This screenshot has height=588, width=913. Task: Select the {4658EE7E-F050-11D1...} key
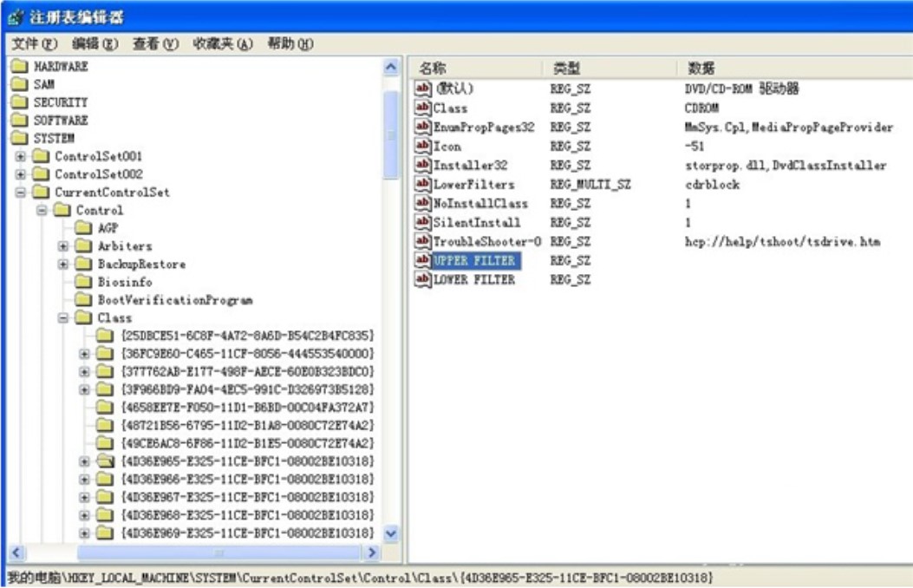pos(247,408)
